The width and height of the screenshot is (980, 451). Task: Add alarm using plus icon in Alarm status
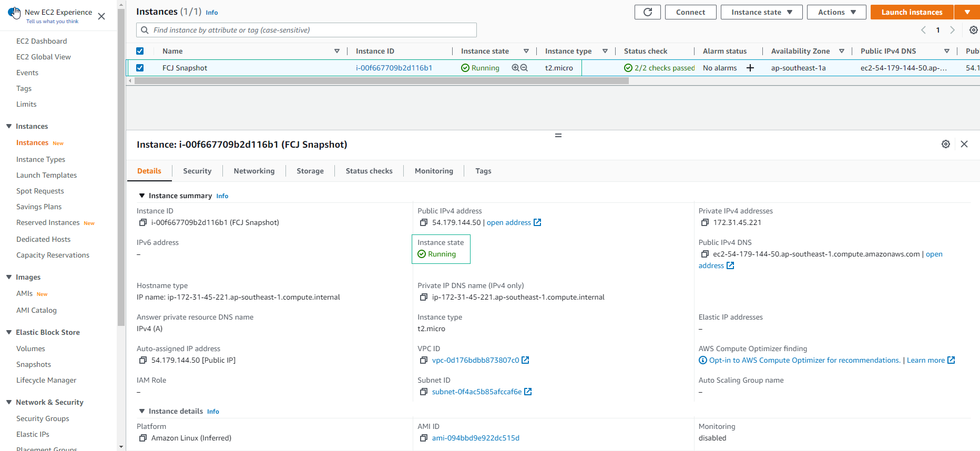click(750, 68)
